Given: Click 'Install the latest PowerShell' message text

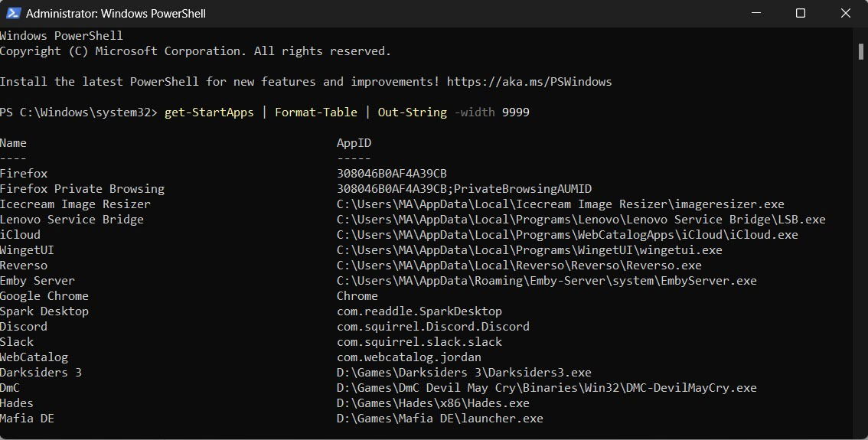Looking at the screenshot, I should pyautogui.click(x=220, y=82).
